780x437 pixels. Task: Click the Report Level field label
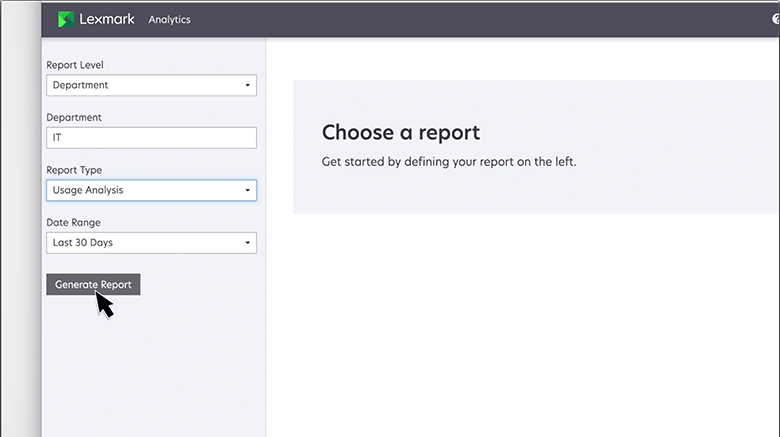point(75,65)
